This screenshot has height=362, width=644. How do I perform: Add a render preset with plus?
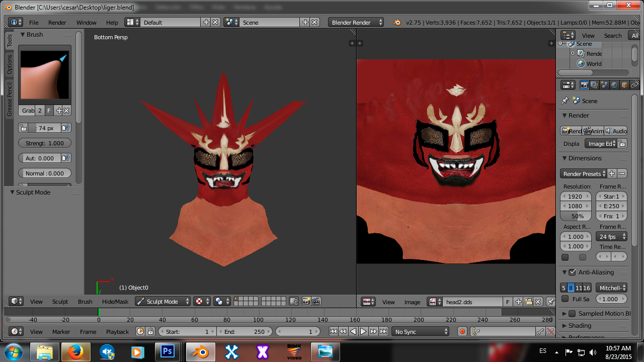point(612,173)
